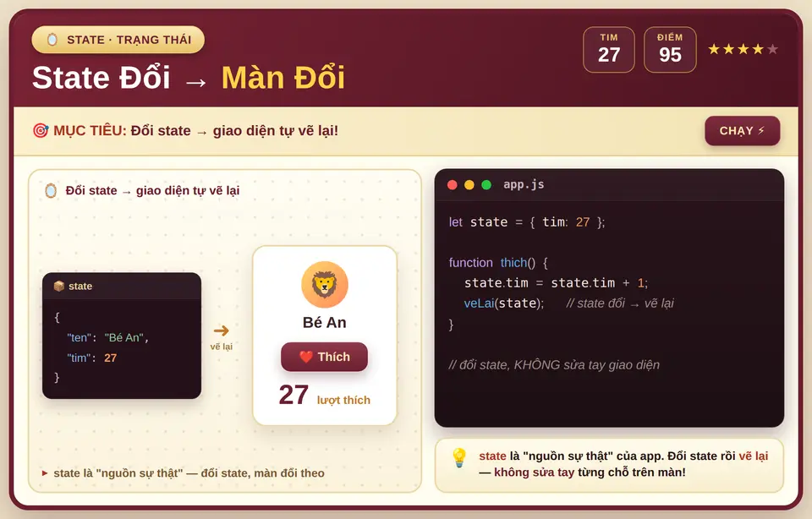
Task: Click the 'State Đổi' heading text
Action: (x=101, y=78)
